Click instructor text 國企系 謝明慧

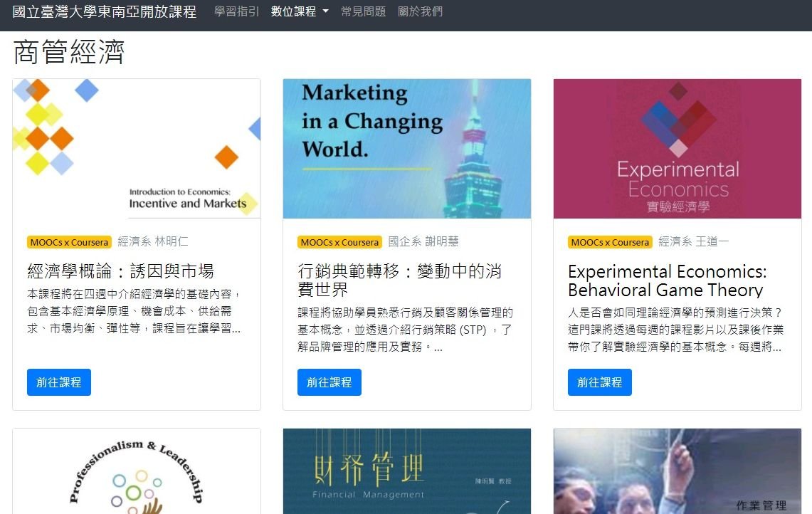click(x=423, y=241)
